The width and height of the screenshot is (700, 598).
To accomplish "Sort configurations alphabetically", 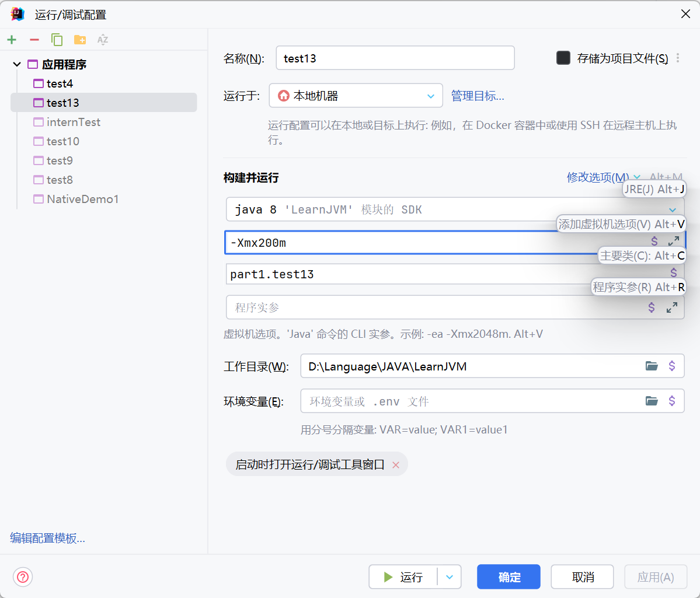I will [x=103, y=40].
